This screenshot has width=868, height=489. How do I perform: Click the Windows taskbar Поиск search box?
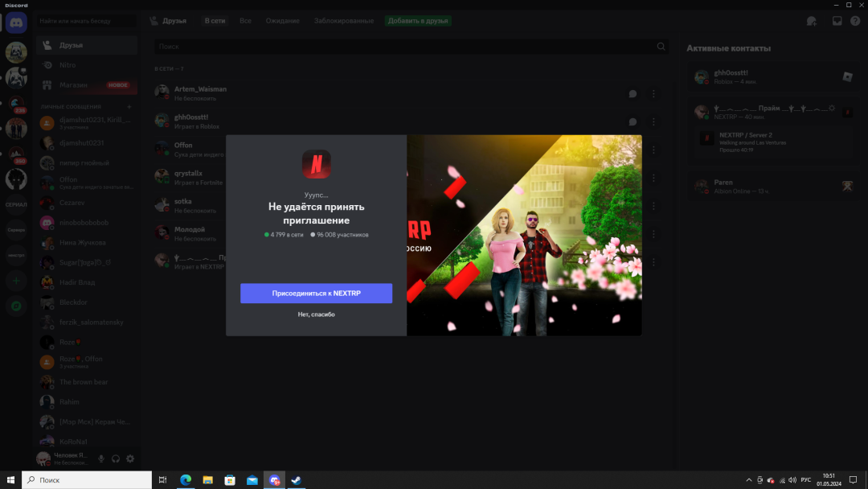tap(87, 480)
